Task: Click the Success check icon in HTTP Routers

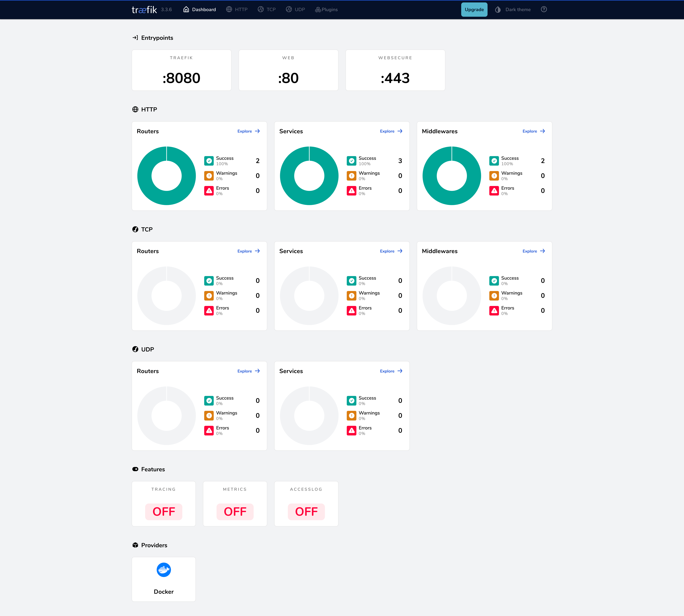Action: (x=209, y=161)
